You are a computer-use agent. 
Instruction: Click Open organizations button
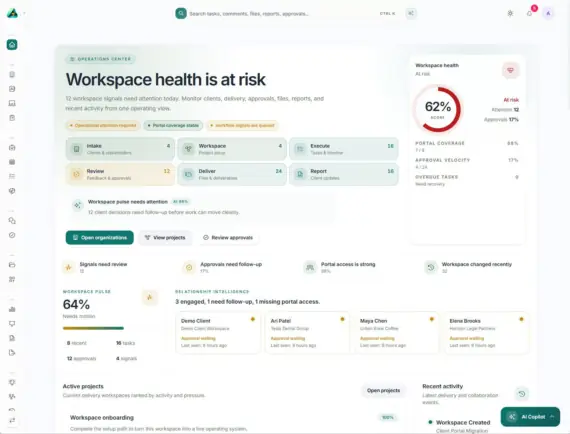pos(100,238)
